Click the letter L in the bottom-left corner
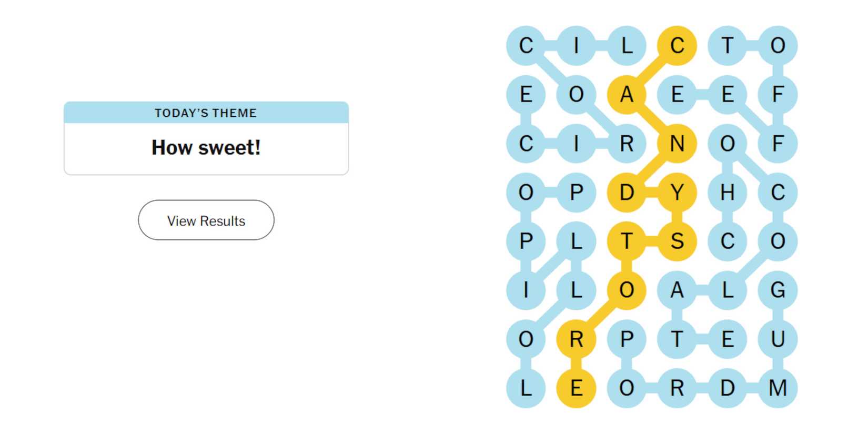The width and height of the screenshot is (868, 434). pyautogui.click(x=525, y=388)
